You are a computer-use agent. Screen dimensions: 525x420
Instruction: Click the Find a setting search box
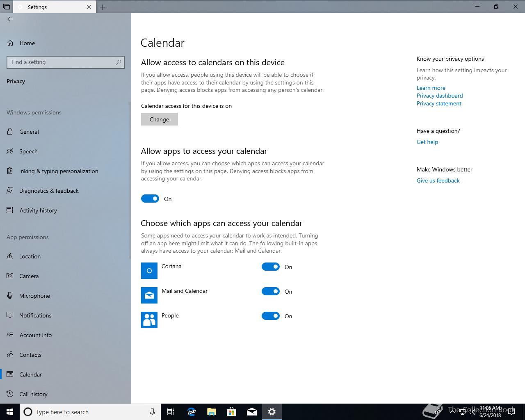click(66, 62)
